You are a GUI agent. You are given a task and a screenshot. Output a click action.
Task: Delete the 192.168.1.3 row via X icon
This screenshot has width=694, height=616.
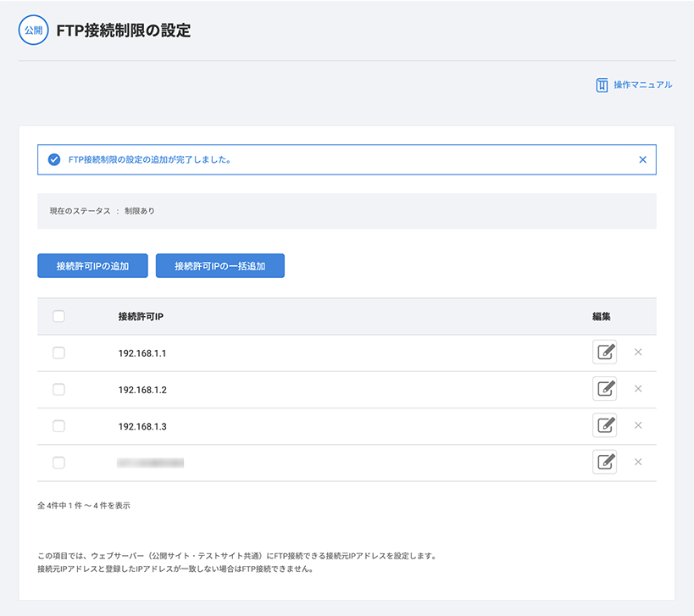point(638,425)
